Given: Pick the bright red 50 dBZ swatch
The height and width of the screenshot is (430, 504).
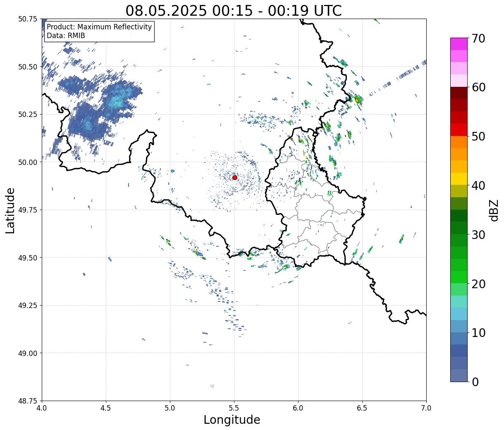Looking at the screenshot, I should pos(459,130).
